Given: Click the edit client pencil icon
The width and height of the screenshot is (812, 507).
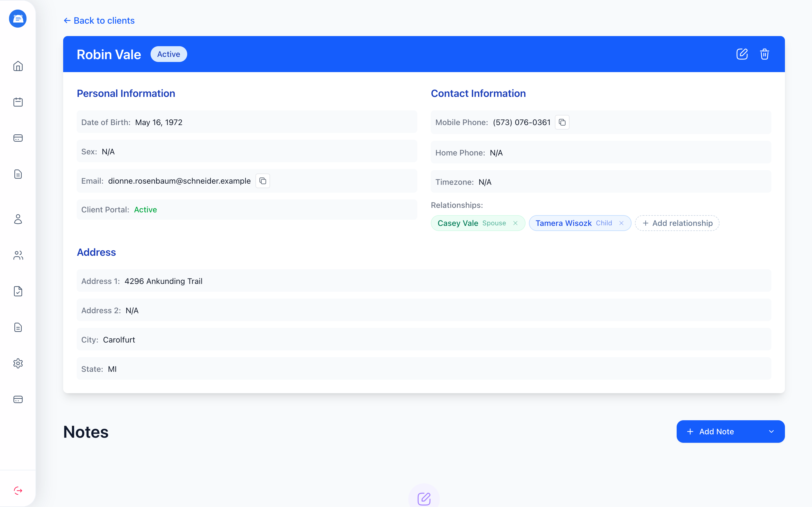Looking at the screenshot, I should 742,54.
